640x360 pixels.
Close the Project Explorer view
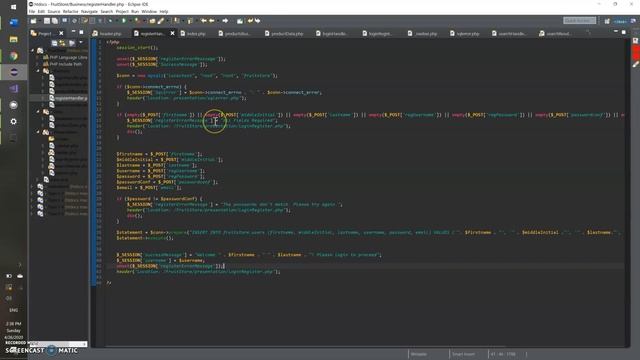[61, 33]
